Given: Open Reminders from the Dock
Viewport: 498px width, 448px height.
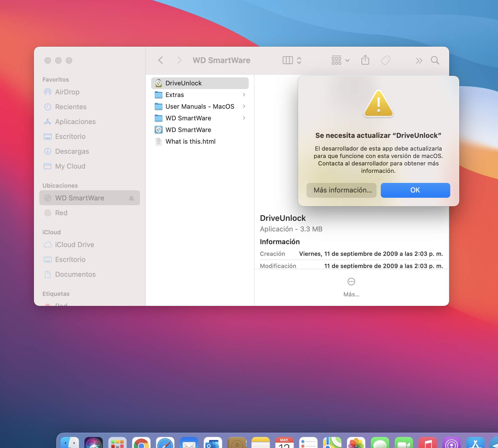Looking at the screenshot, I should click(308, 443).
